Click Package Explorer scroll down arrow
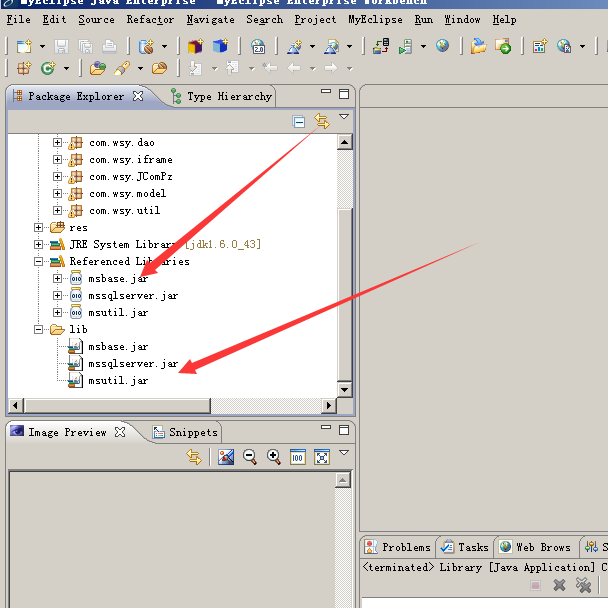The image size is (608, 608). pyautogui.click(x=344, y=389)
